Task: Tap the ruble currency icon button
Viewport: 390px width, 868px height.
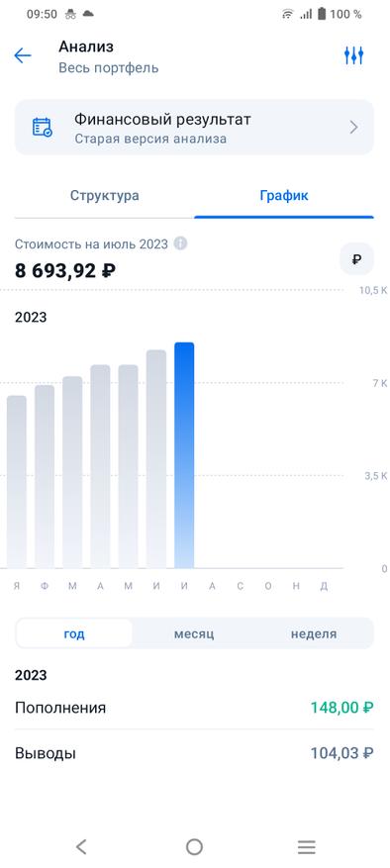Action: pos(356,258)
